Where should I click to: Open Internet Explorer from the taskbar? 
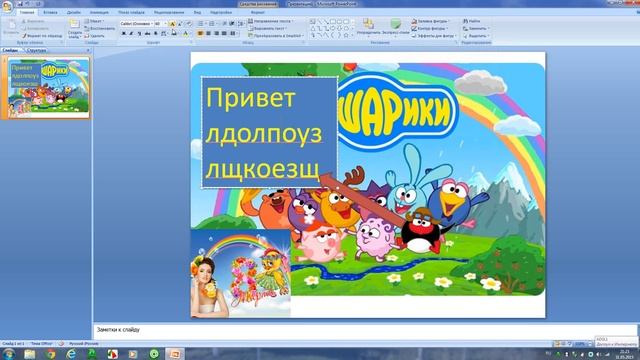click(71, 354)
